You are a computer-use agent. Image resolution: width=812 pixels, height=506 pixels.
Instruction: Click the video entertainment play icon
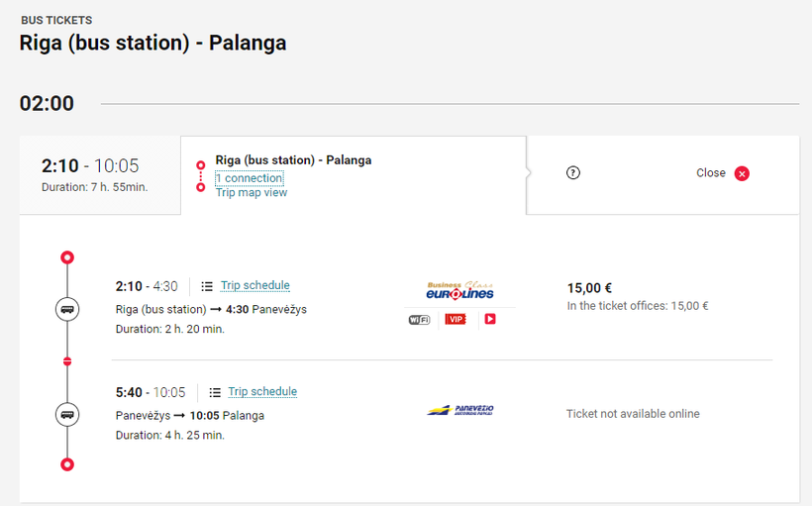489,319
